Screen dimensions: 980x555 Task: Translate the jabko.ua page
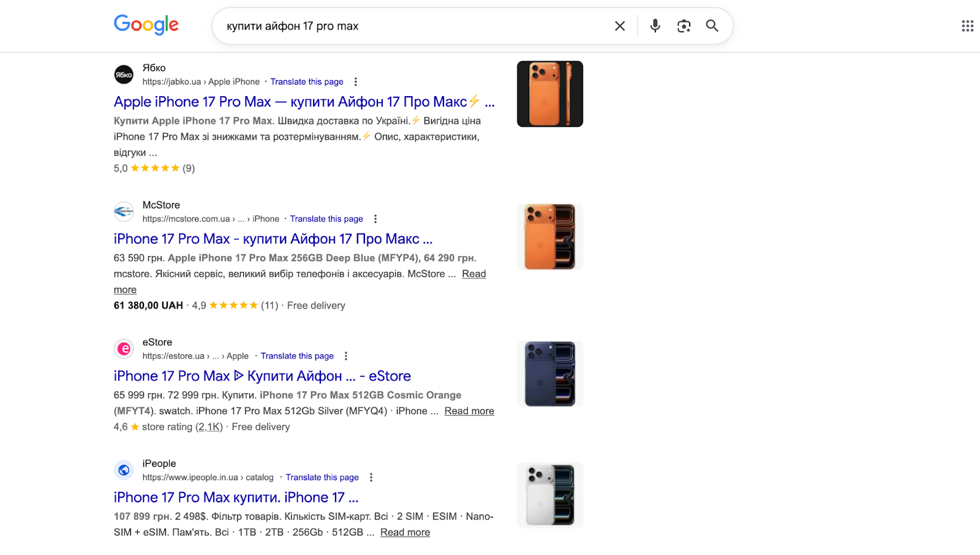(307, 82)
